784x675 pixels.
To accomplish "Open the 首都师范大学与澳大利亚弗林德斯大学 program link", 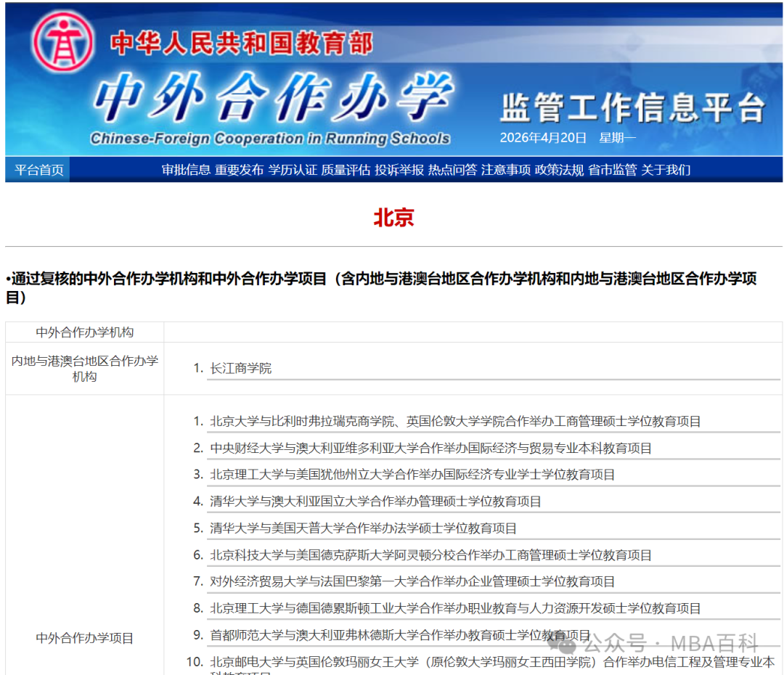I will tap(400, 636).
